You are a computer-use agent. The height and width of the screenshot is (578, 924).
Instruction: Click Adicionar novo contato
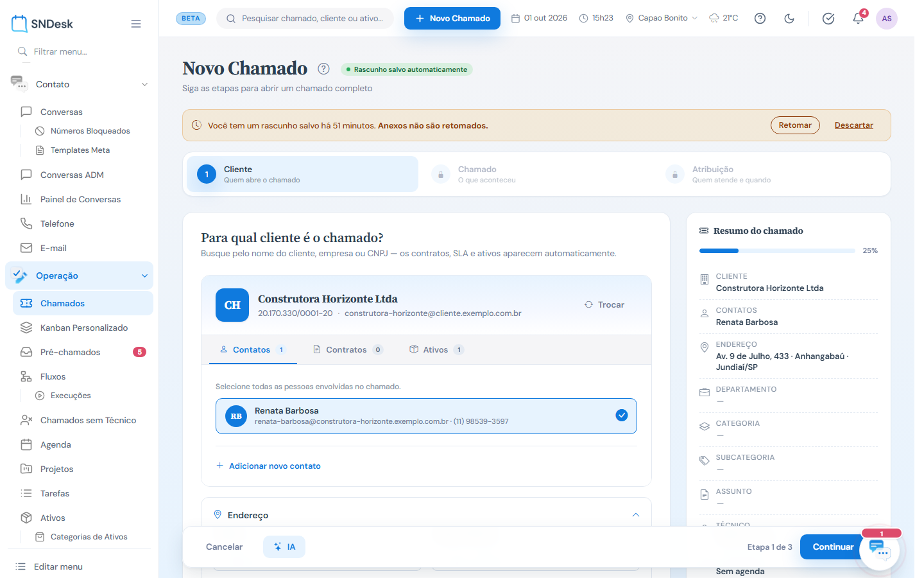click(268, 466)
